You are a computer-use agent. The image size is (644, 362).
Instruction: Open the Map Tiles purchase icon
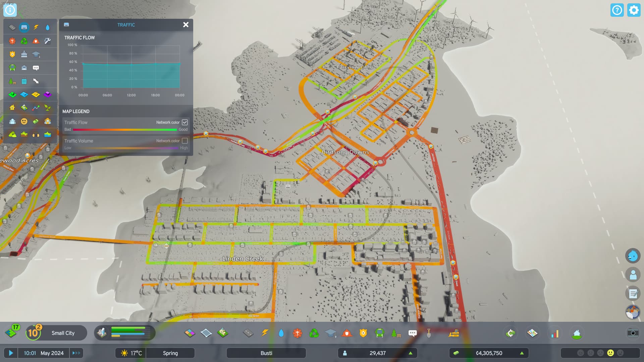[x=532, y=333]
